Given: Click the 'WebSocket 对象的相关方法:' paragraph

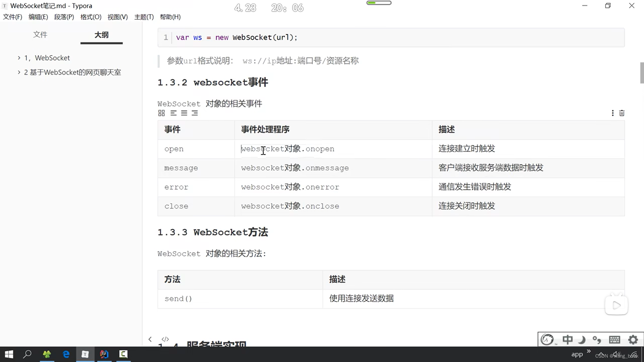Looking at the screenshot, I should pyautogui.click(x=212, y=254).
